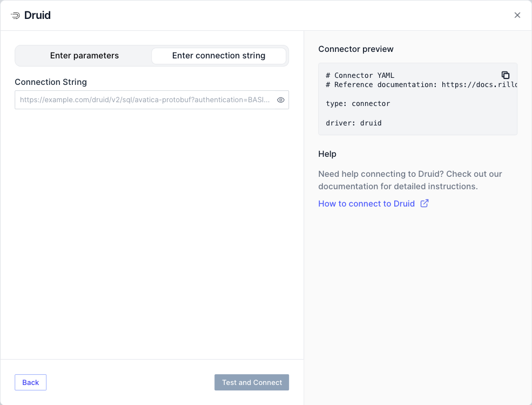532x405 pixels.
Task: Click the Help section heading
Action: coord(327,154)
